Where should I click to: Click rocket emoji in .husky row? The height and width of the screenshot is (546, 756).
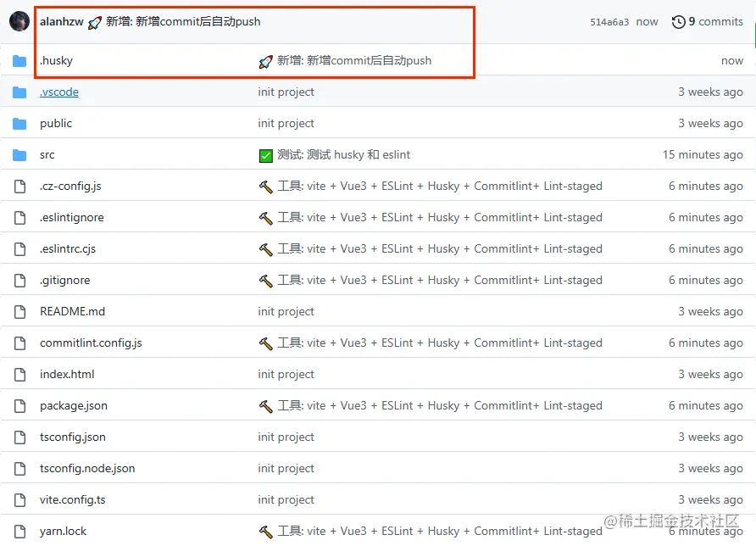pyautogui.click(x=265, y=61)
